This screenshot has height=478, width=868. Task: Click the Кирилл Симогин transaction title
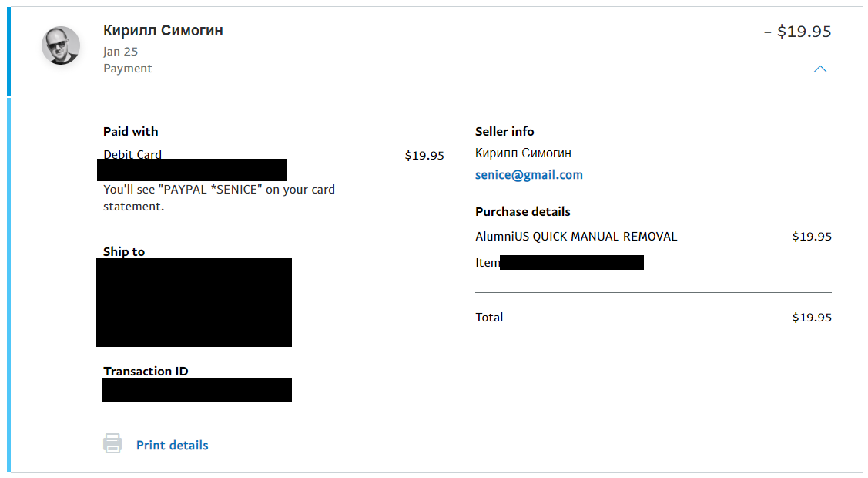[163, 31]
